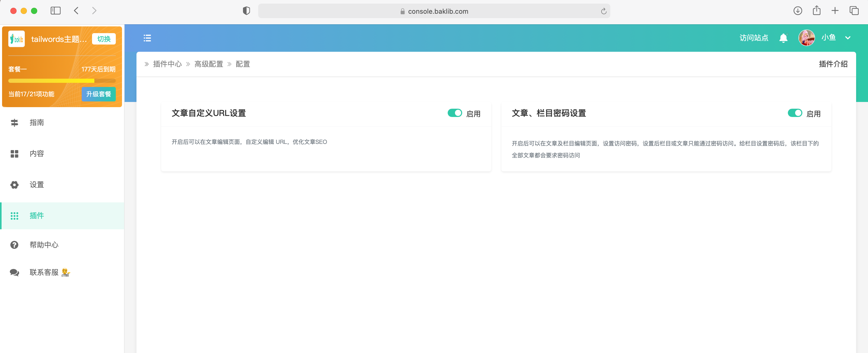Open the 访问站点 link

(x=754, y=38)
